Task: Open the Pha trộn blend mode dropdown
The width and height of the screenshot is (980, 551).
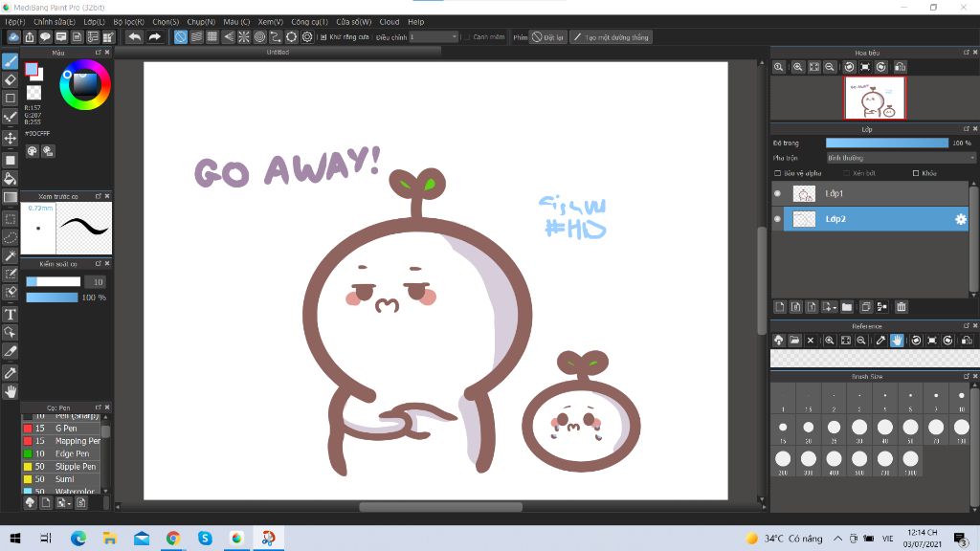Action: click(x=901, y=158)
